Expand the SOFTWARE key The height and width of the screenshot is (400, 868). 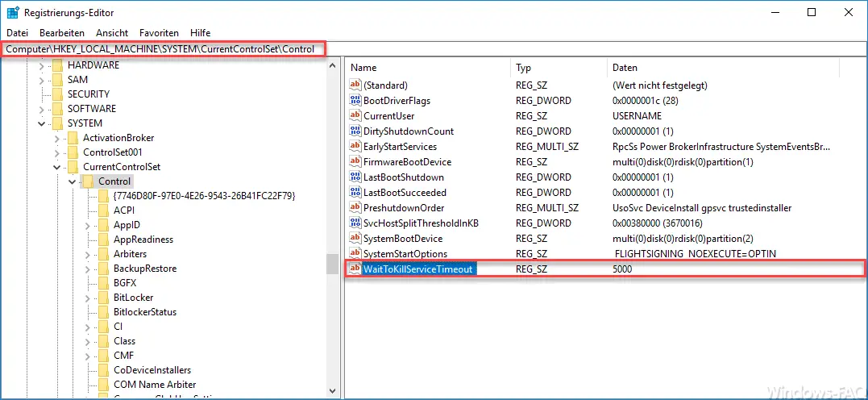click(42, 109)
